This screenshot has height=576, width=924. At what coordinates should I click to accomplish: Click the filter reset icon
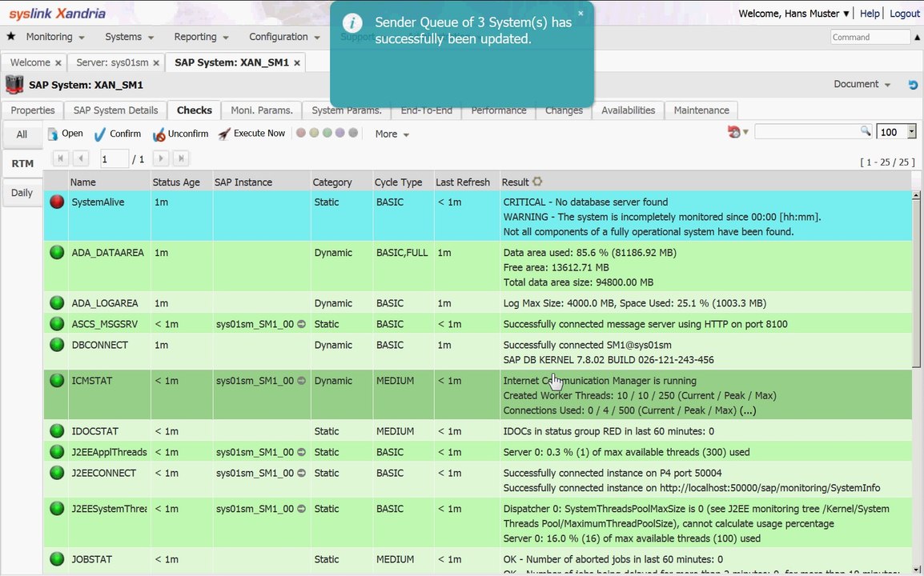[733, 132]
